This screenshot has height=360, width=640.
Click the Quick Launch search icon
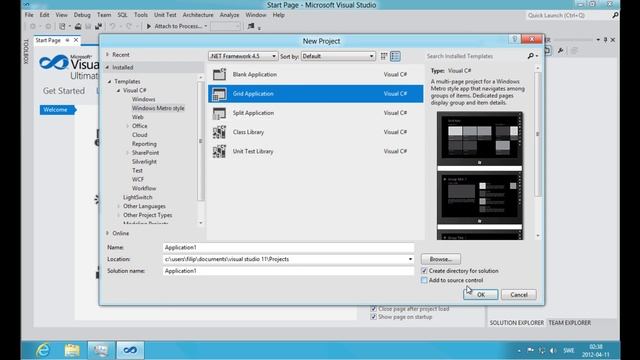click(x=615, y=15)
